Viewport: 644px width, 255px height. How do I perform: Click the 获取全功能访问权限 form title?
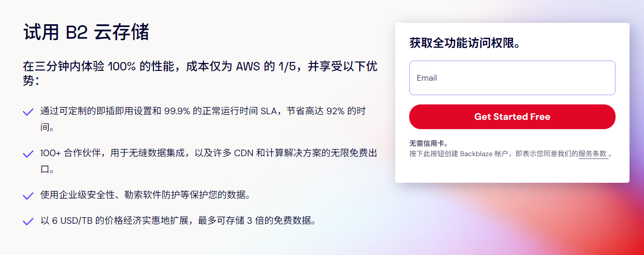click(x=465, y=43)
